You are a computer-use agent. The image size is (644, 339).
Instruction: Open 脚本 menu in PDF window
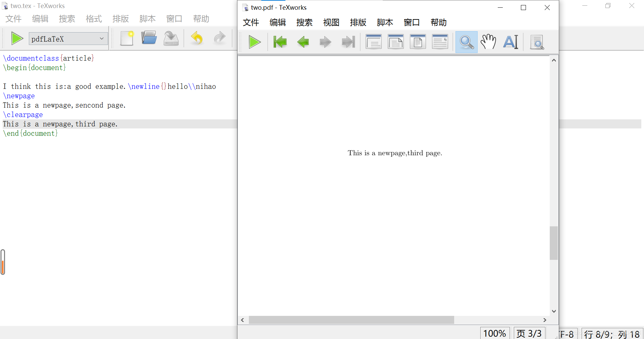[x=385, y=22]
